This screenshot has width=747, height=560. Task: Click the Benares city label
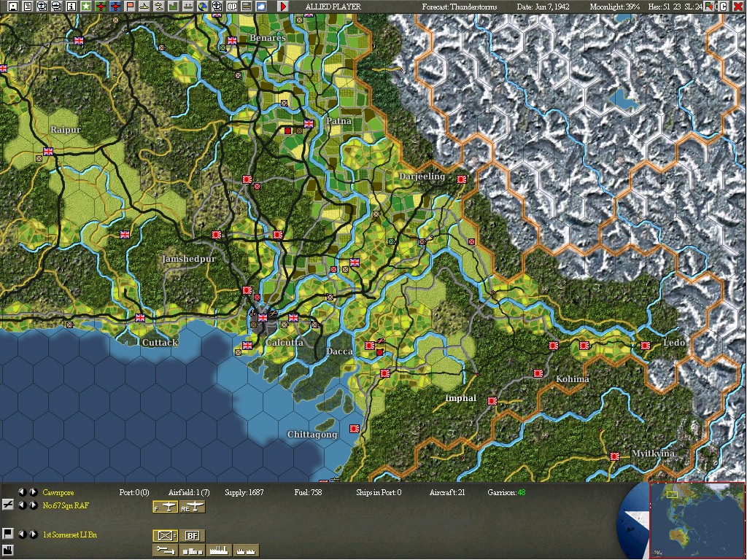click(x=268, y=38)
